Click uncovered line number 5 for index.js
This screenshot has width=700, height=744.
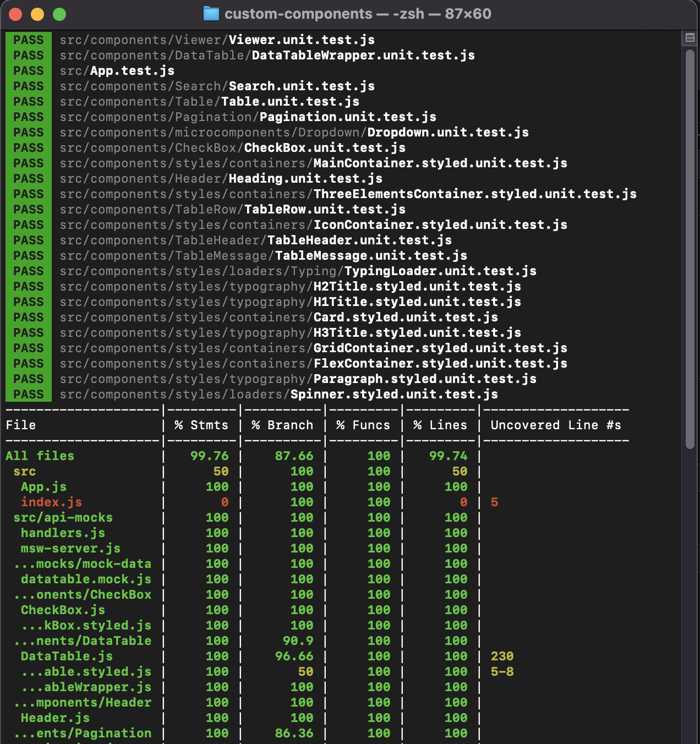[x=494, y=502]
